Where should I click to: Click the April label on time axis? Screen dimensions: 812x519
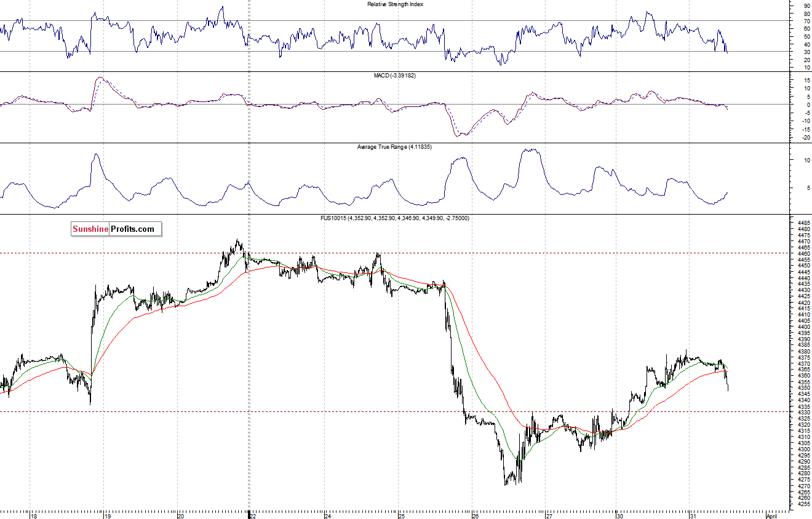point(773,516)
